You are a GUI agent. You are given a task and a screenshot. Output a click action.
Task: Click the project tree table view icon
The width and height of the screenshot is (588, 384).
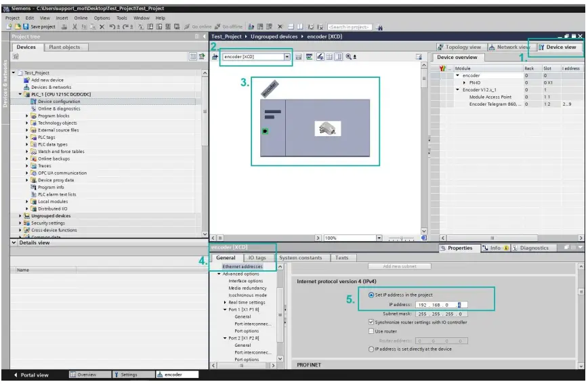click(x=192, y=56)
